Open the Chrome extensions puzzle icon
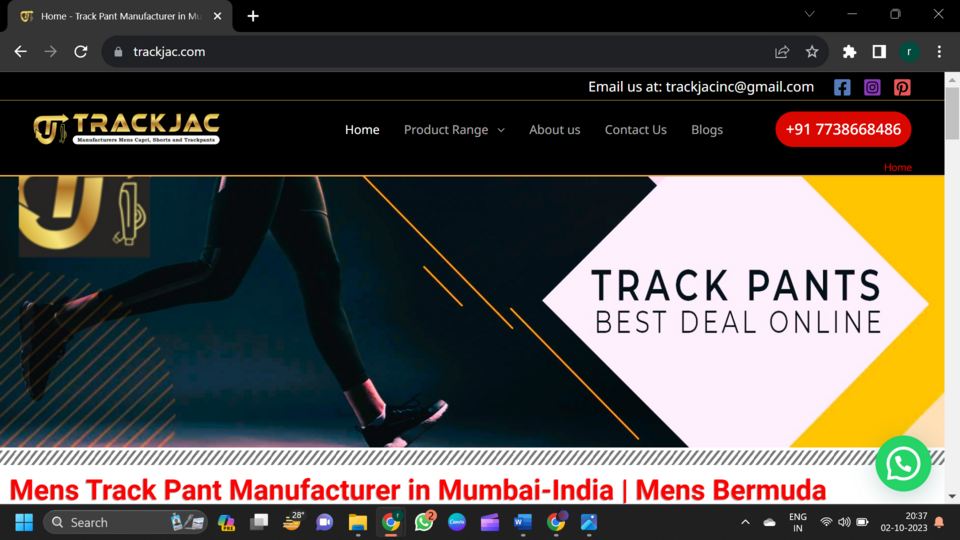 (x=849, y=51)
